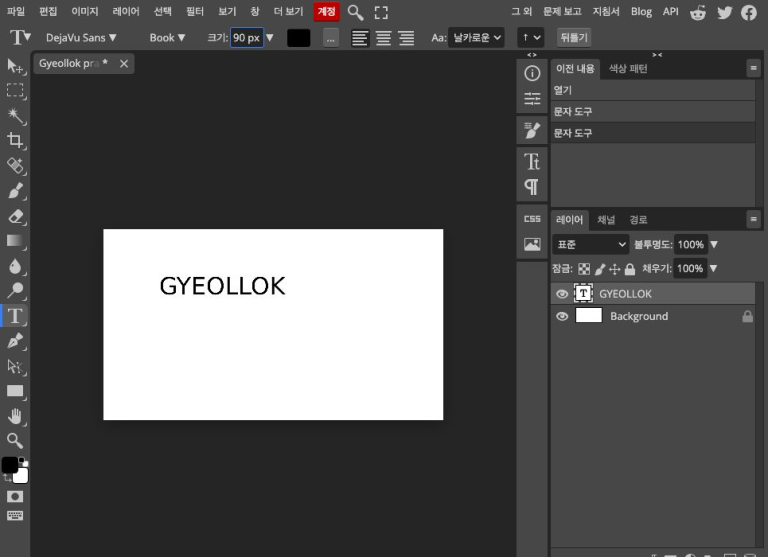
Task: Select the Eraser tool
Action: [x=15, y=216]
